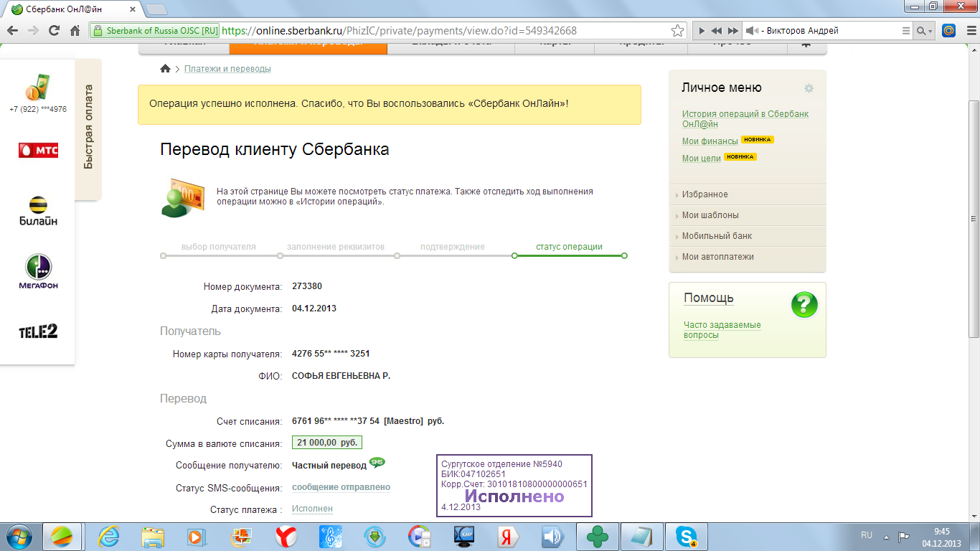980x551 pixels.
Task: Click the Личное меню settings gear
Action: pos(809,88)
